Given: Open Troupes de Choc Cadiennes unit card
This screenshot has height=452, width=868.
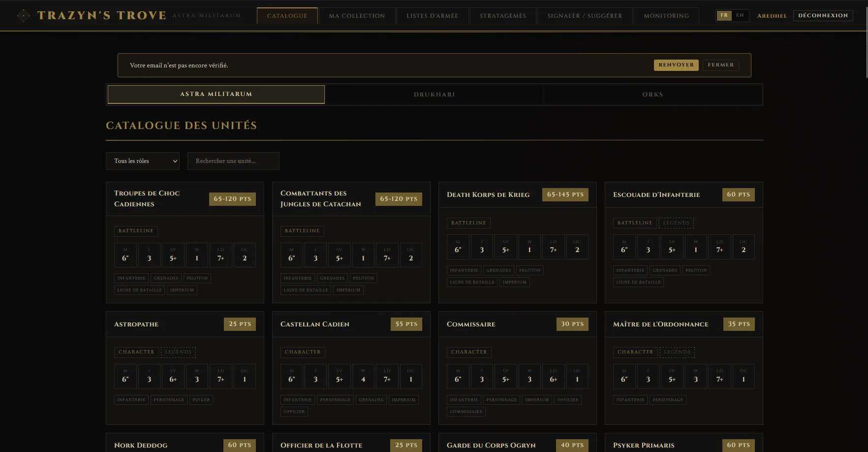Looking at the screenshot, I should (185, 242).
